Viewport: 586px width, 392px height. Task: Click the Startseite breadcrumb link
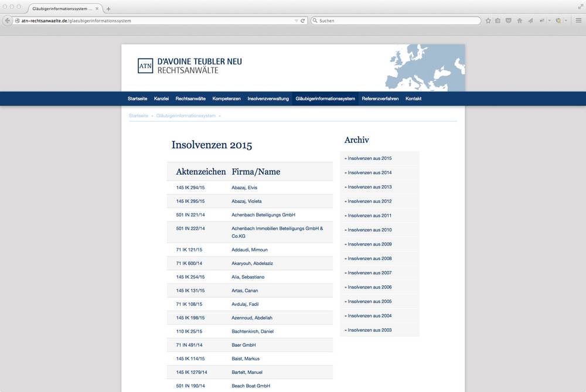[138, 116]
